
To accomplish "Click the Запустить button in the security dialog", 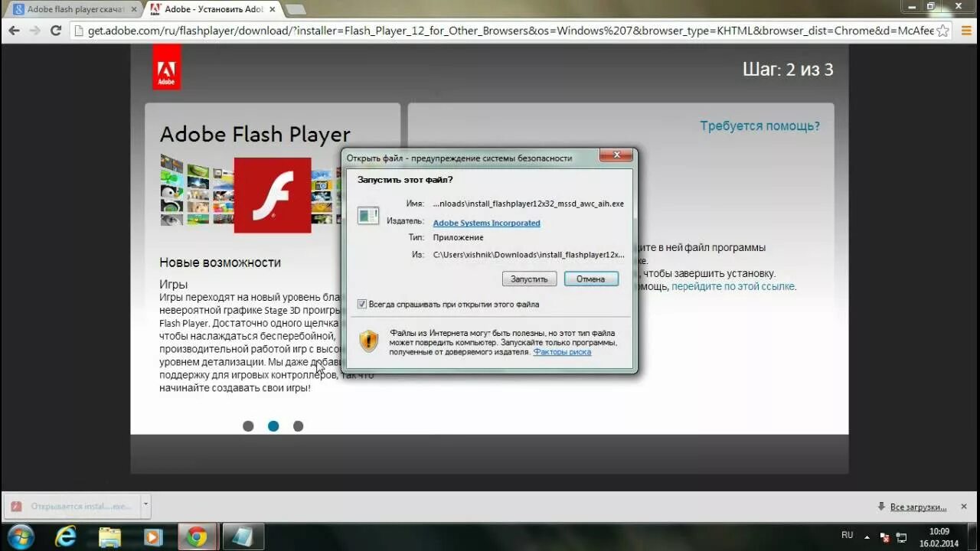I will click(x=529, y=279).
